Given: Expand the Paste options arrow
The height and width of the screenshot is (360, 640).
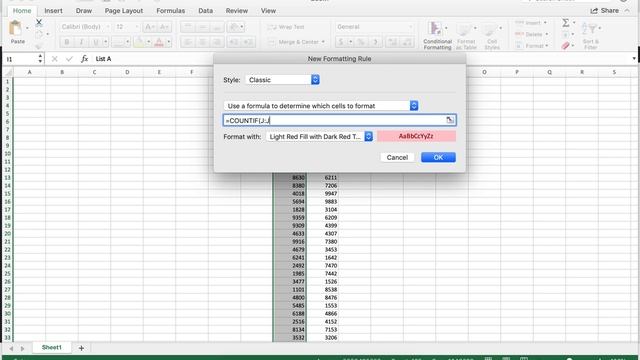Looking at the screenshot, I should coord(27,28).
